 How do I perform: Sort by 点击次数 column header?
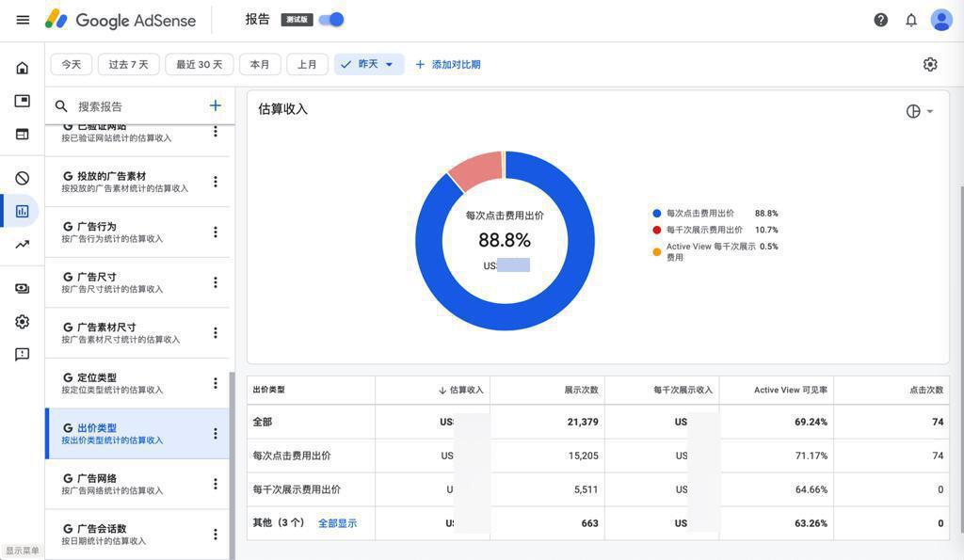[x=926, y=390]
